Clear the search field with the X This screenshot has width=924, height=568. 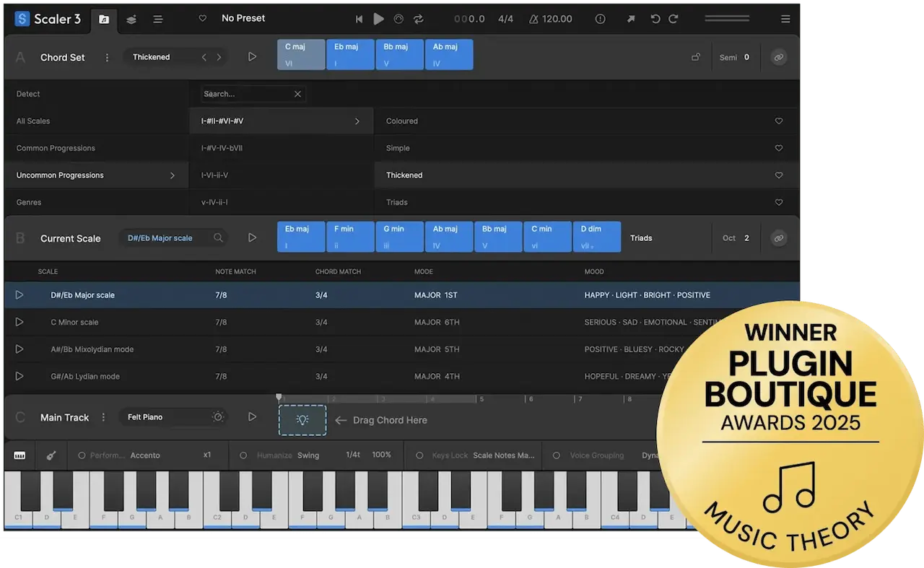tap(297, 94)
